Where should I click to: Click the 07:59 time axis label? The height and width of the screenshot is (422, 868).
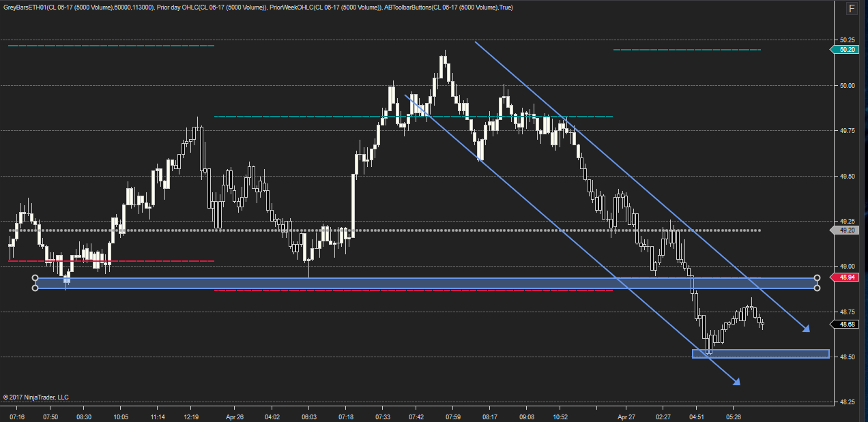tap(452, 416)
